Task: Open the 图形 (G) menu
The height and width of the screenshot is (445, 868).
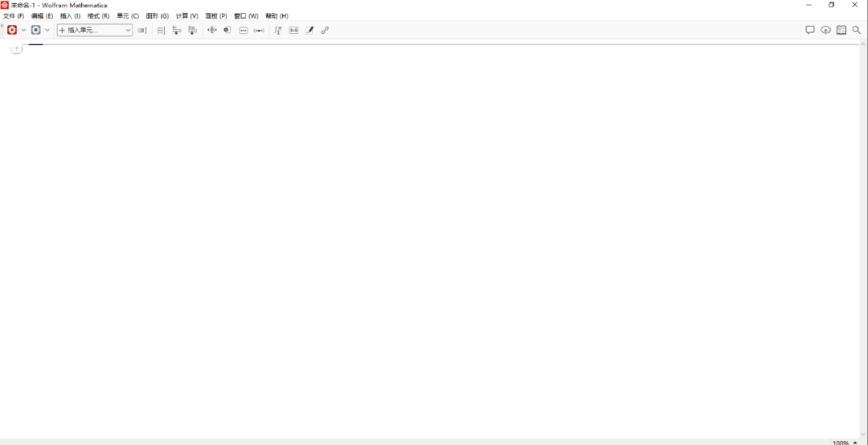Action: click(x=158, y=16)
